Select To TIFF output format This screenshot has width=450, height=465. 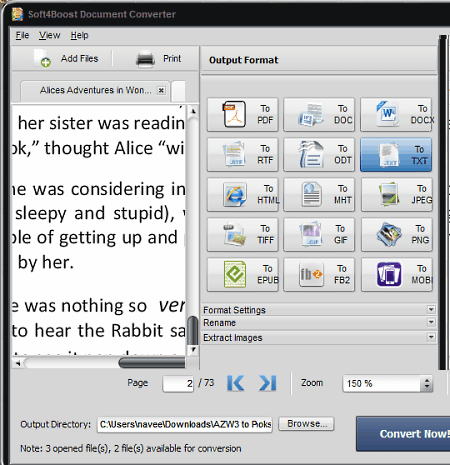(242, 234)
